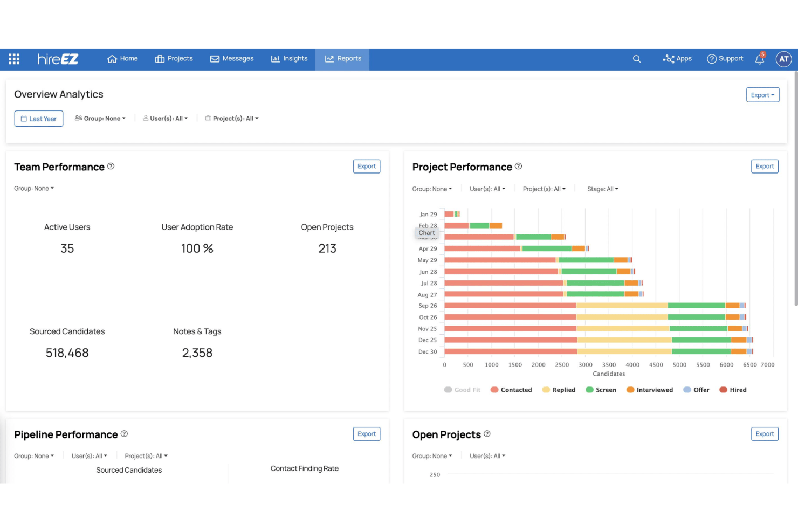Click Sourced Candidates value 518,468

tap(67, 353)
